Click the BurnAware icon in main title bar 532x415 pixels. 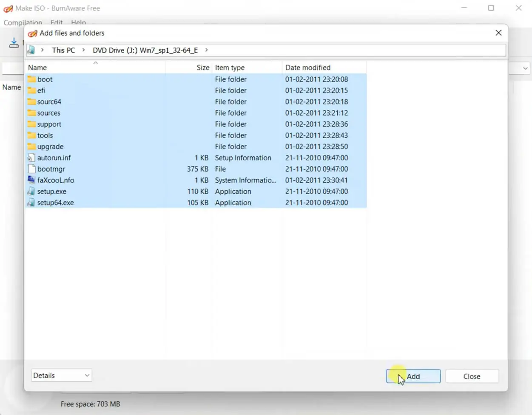[x=8, y=8]
